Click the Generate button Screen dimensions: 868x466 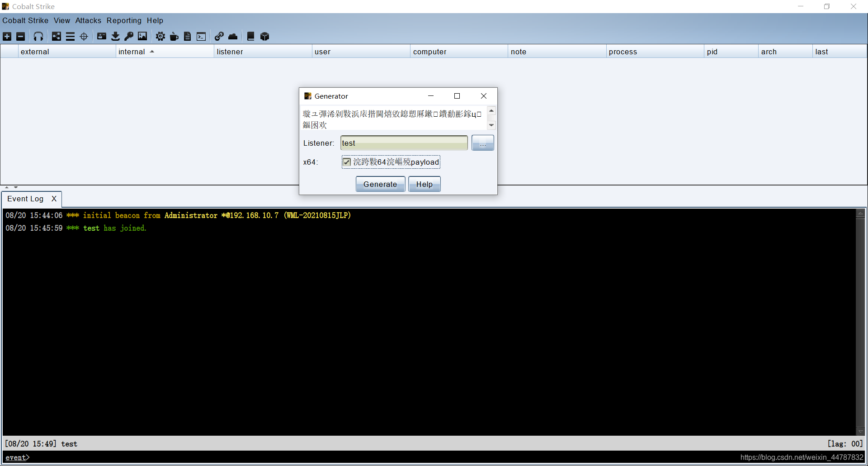pyautogui.click(x=380, y=184)
